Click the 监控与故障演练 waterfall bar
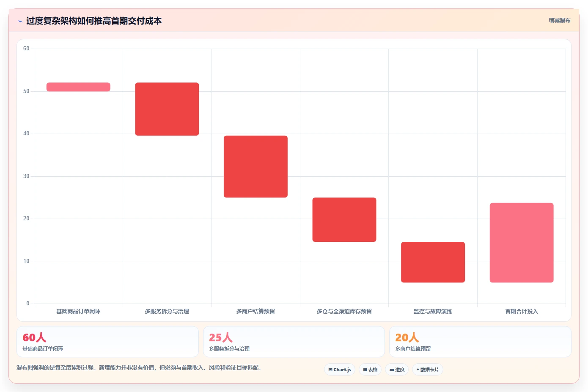Viewport: 588px width, 392px height. pos(433,262)
